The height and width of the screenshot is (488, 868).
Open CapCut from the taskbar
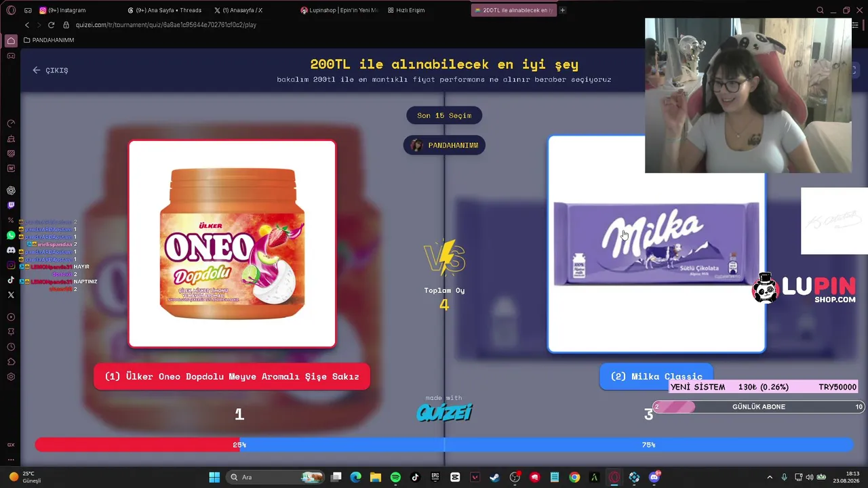click(455, 477)
